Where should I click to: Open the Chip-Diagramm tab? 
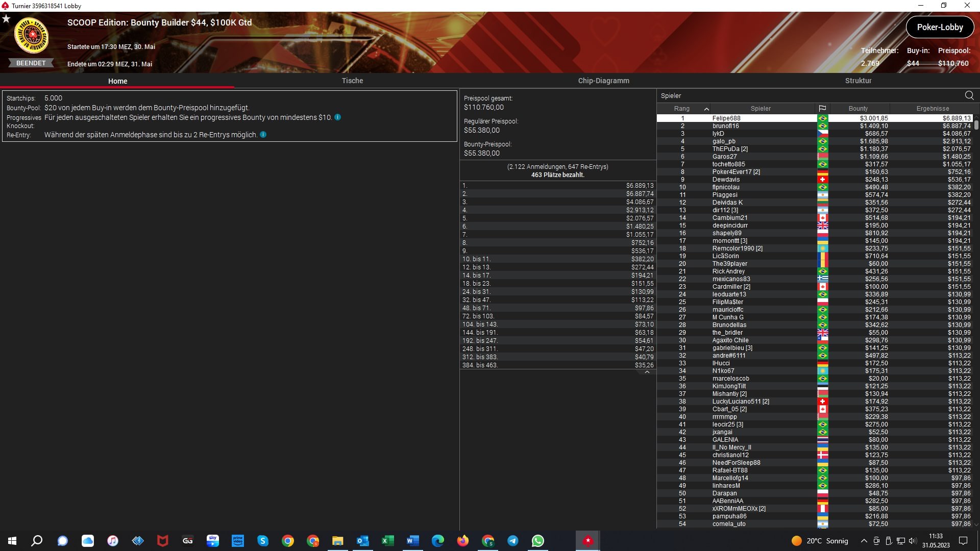point(603,81)
